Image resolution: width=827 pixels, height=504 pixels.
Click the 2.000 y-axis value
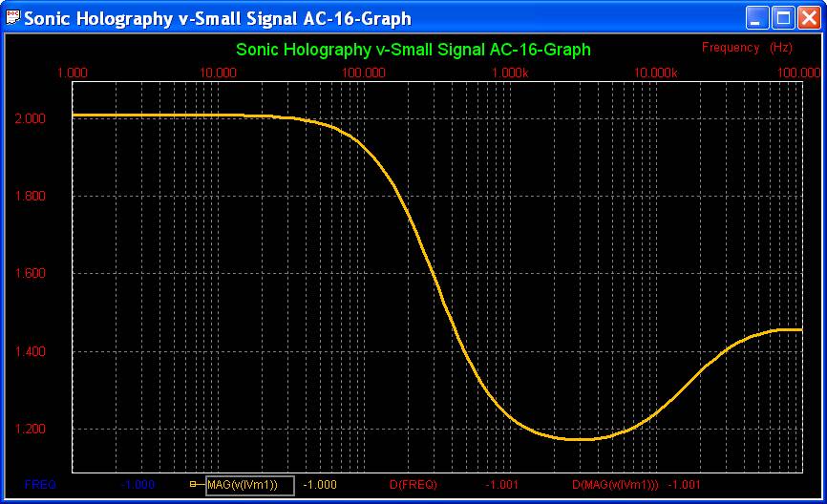tap(30, 118)
